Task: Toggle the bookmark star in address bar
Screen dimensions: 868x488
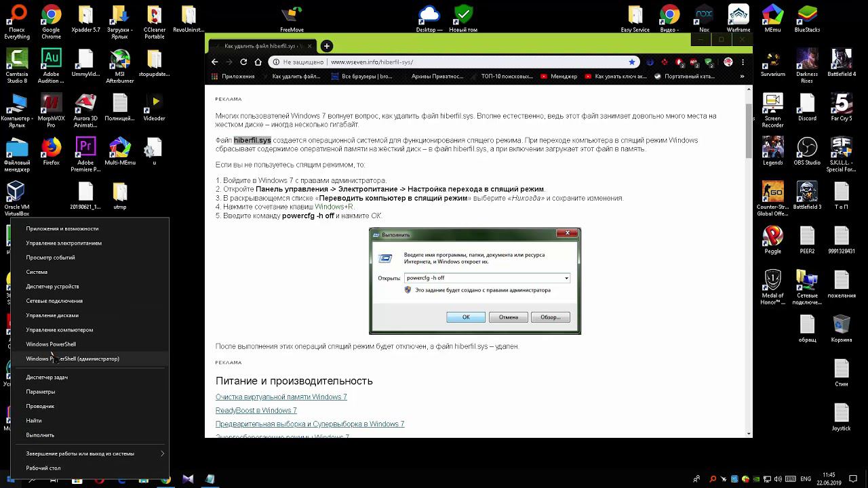Action: (632, 62)
